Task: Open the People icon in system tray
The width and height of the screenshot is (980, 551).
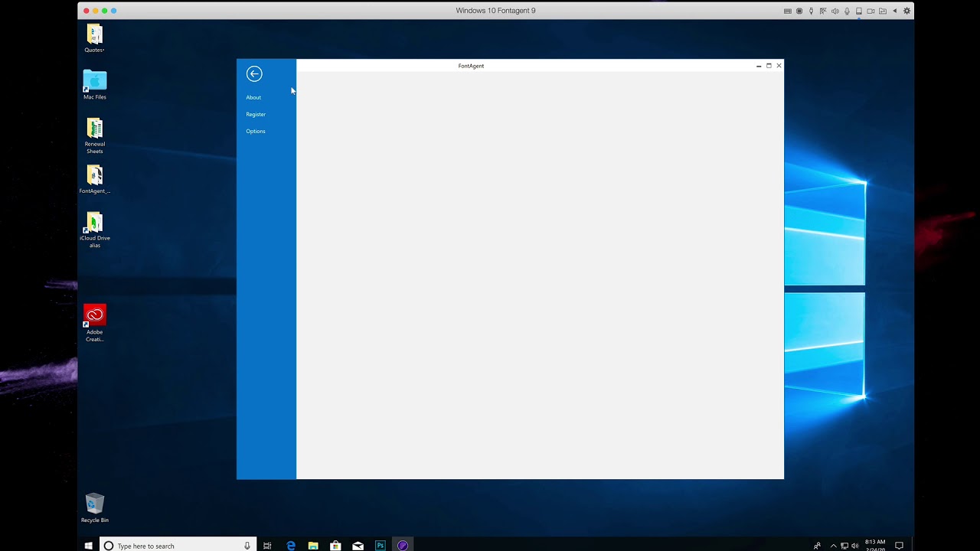Action: [818, 546]
